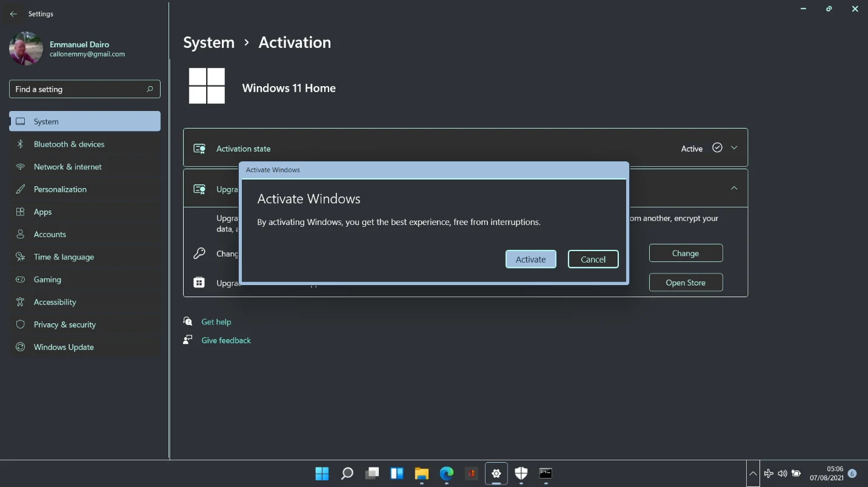Click the Activate button in the dialog
The image size is (868, 487).
530,259
